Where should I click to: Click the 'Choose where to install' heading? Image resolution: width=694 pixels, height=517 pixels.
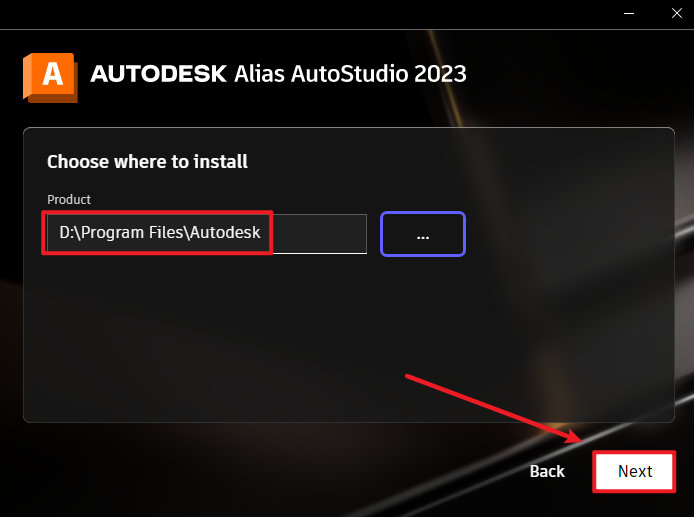coord(147,162)
